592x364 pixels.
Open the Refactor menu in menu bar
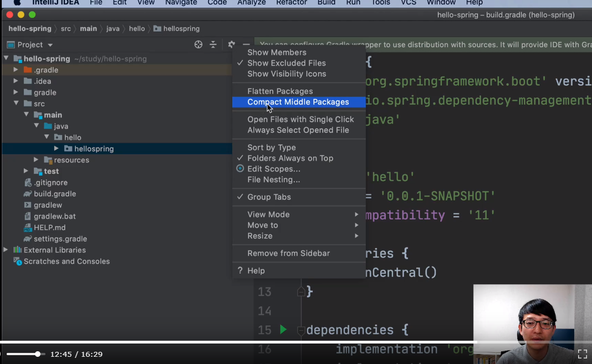[291, 3]
